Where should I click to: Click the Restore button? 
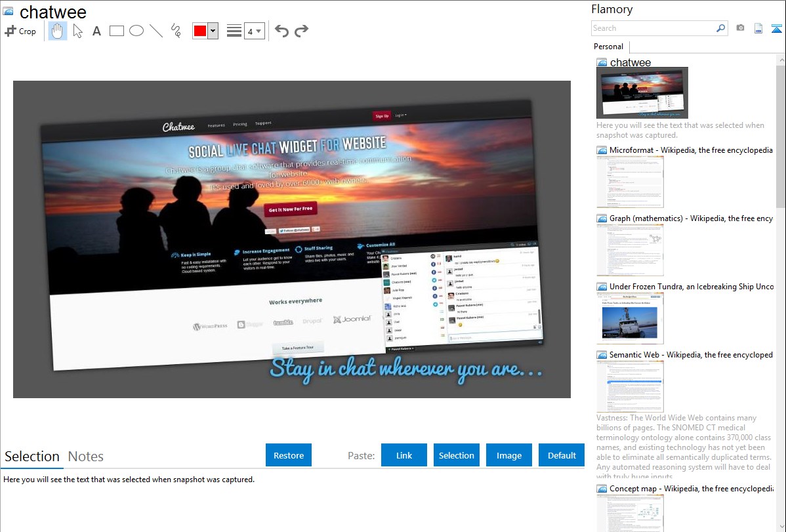289,455
